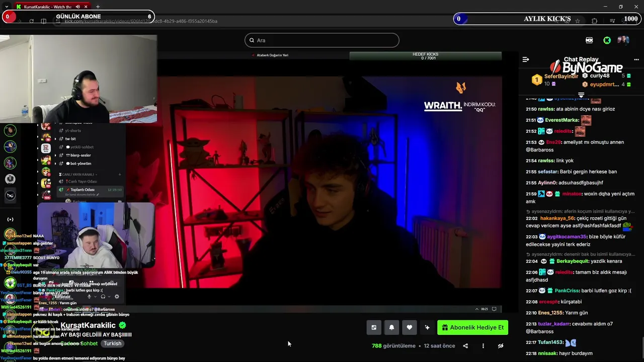Click username EverestMarka in chat

click(562, 120)
